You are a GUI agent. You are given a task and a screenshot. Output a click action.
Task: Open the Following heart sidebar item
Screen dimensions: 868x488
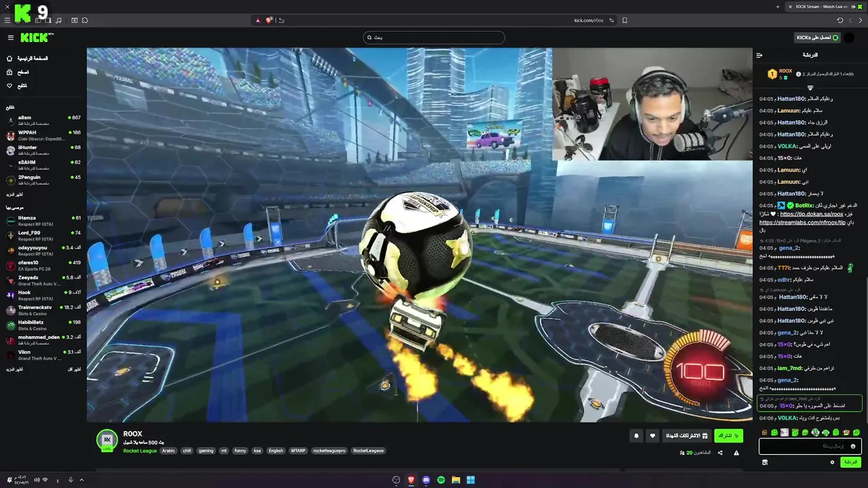coord(18,85)
